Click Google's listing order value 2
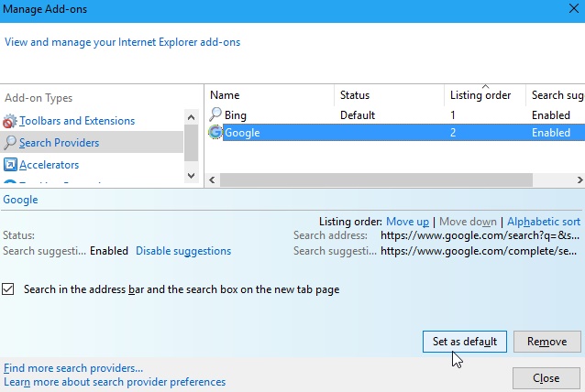Image resolution: width=585 pixels, height=392 pixels. 453,133
